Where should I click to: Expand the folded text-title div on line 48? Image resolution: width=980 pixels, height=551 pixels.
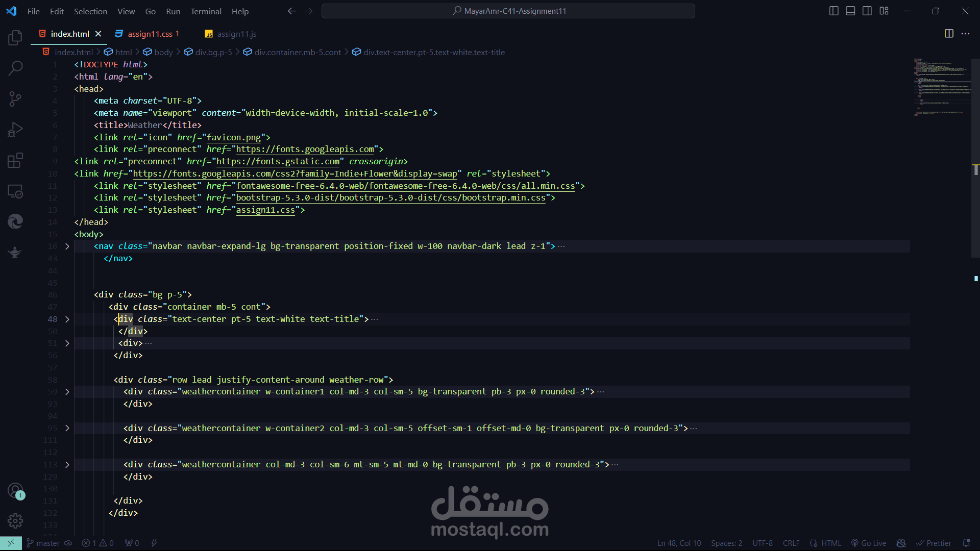(67, 319)
